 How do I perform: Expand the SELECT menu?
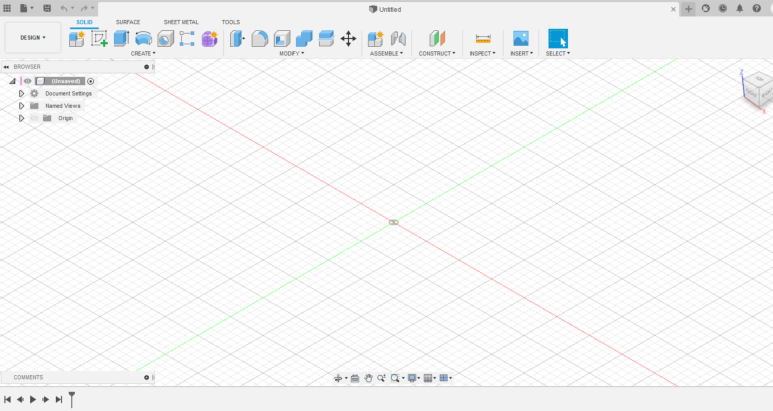[558, 53]
